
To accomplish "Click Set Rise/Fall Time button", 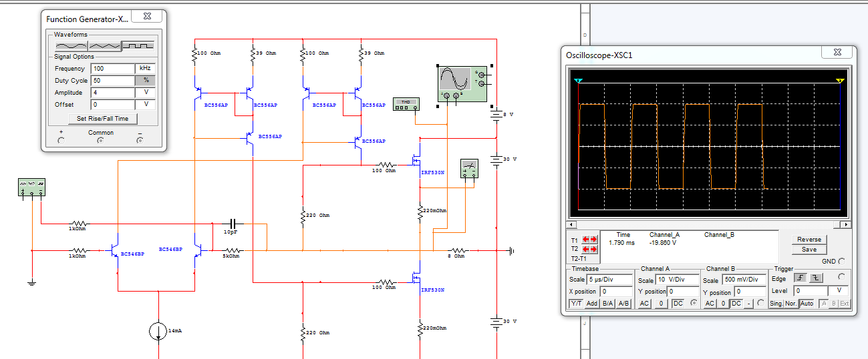I will 103,118.
